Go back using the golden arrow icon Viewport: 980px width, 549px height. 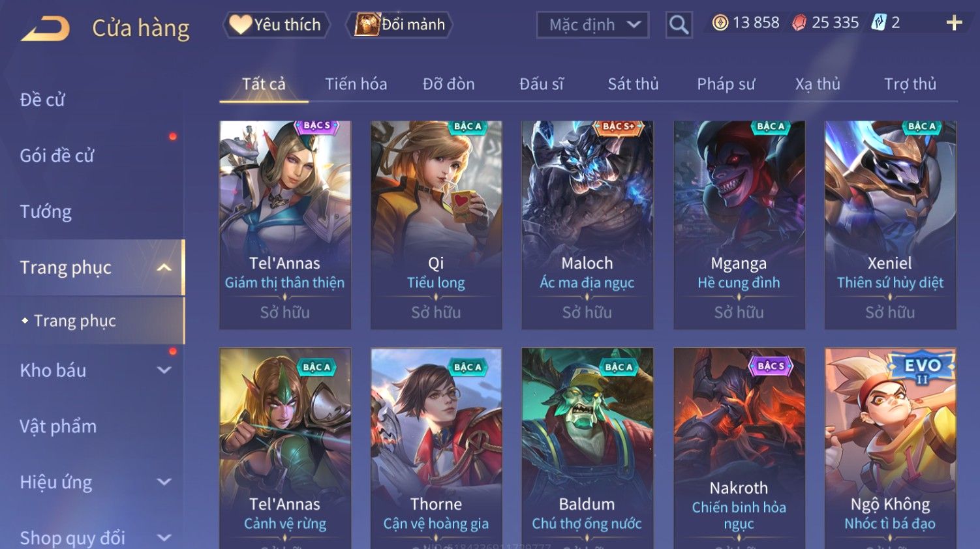click(x=45, y=29)
